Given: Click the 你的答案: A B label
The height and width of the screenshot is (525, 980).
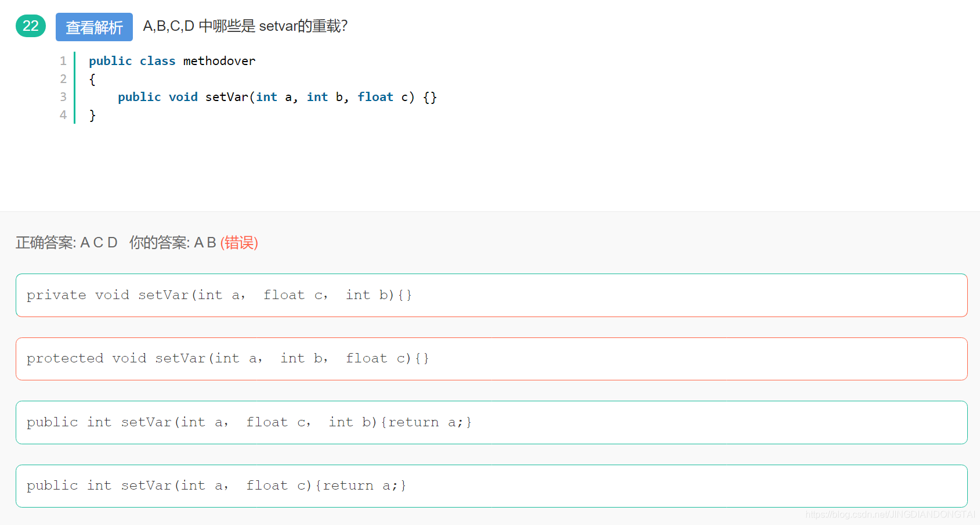Looking at the screenshot, I should [x=173, y=242].
